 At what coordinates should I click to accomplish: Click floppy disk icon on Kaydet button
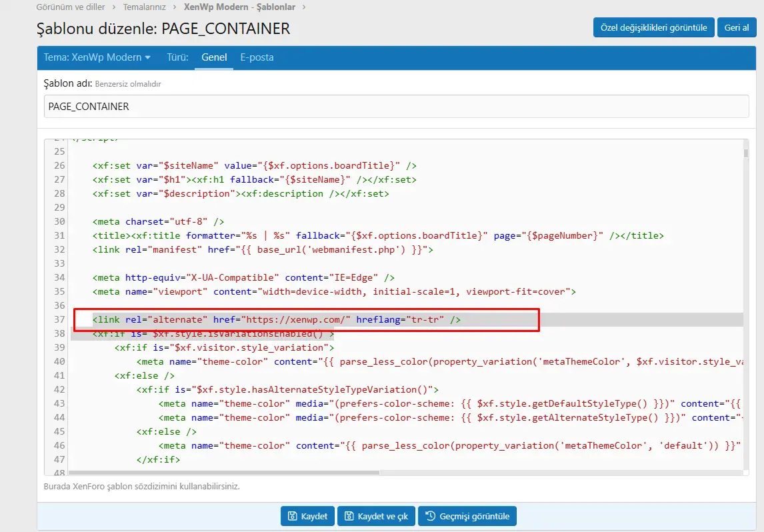293,516
